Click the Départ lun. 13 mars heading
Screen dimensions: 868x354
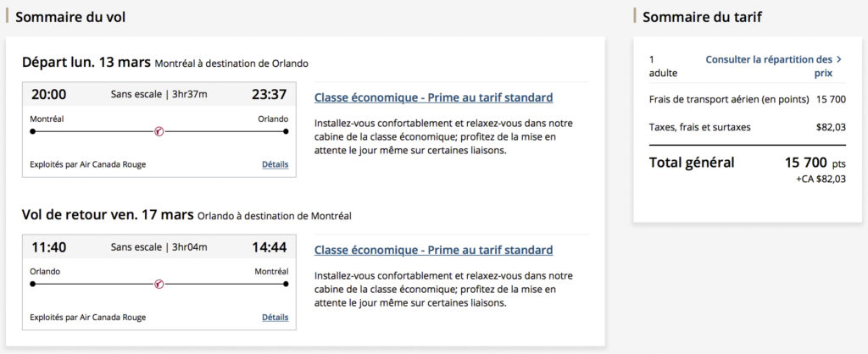[x=86, y=63]
